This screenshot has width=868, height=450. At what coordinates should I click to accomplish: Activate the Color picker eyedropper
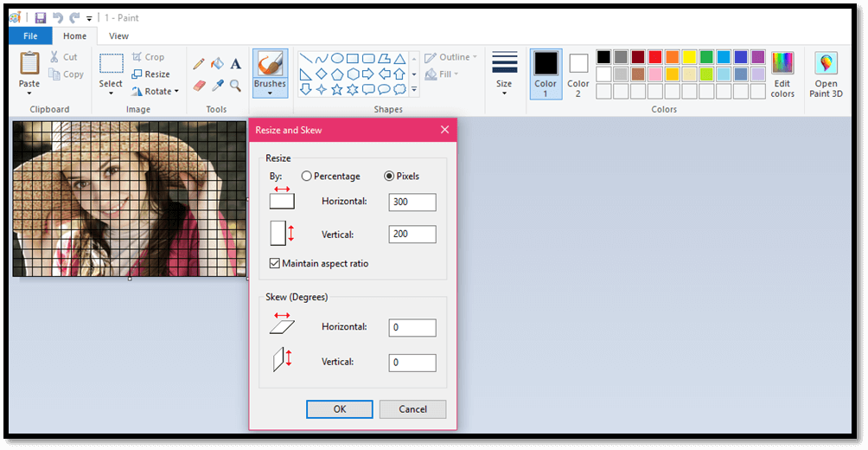[x=217, y=86]
